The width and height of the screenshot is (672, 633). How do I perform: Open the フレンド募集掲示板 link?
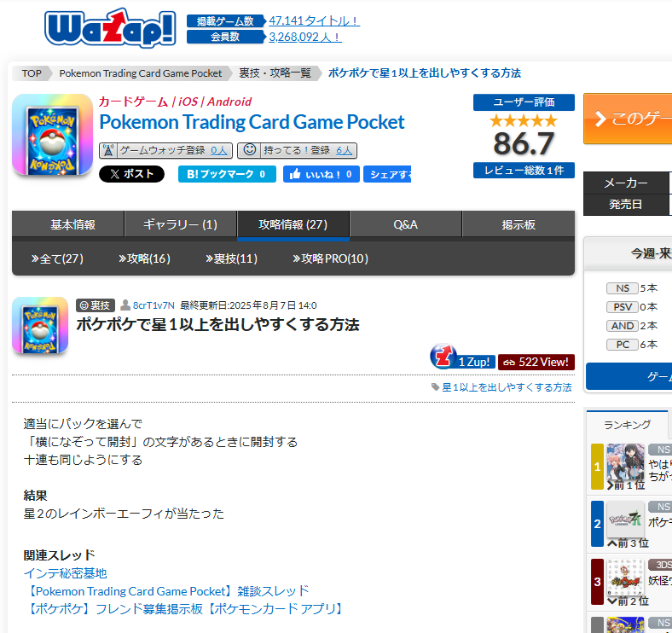coord(184,609)
